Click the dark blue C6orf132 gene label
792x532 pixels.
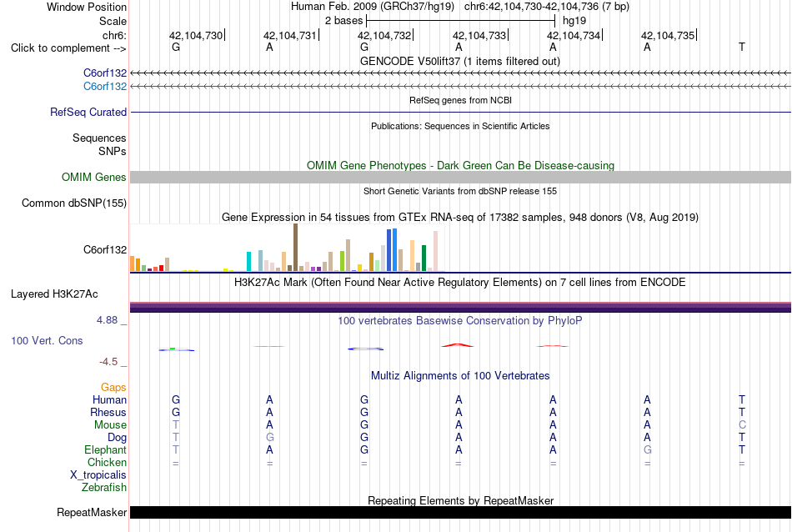click(x=104, y=73)
